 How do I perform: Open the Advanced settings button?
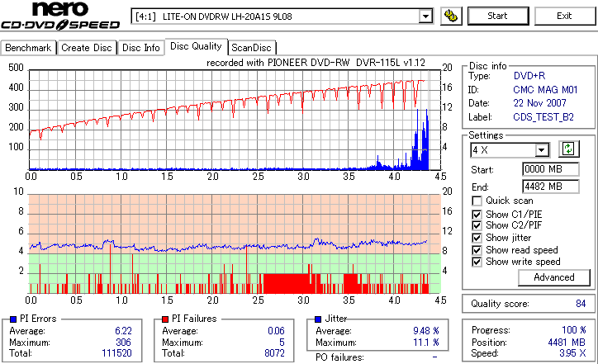point(554,277)
